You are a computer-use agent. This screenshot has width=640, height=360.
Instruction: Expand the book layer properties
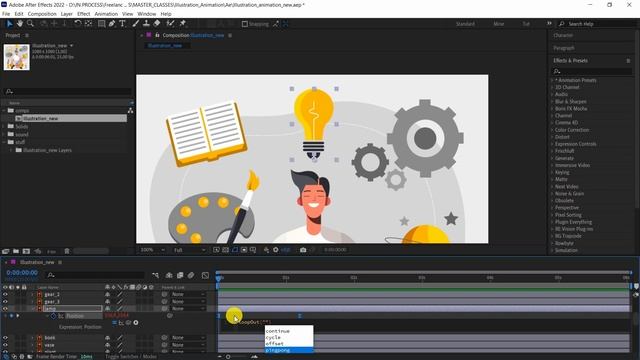[33, 338]
